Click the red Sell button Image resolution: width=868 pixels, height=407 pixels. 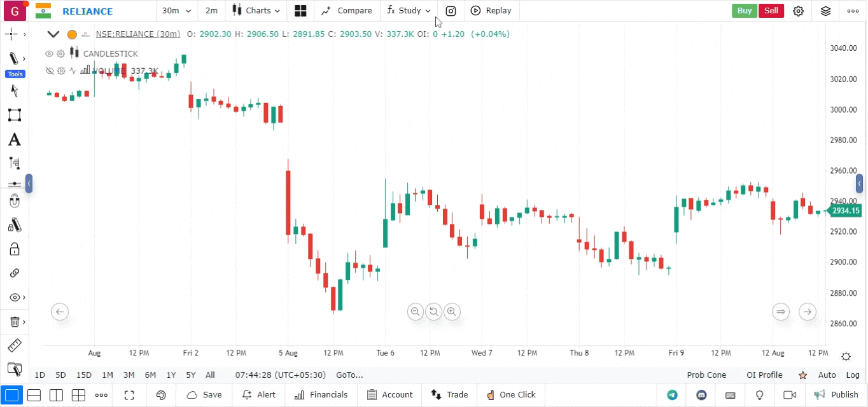[x=771, y=11]
